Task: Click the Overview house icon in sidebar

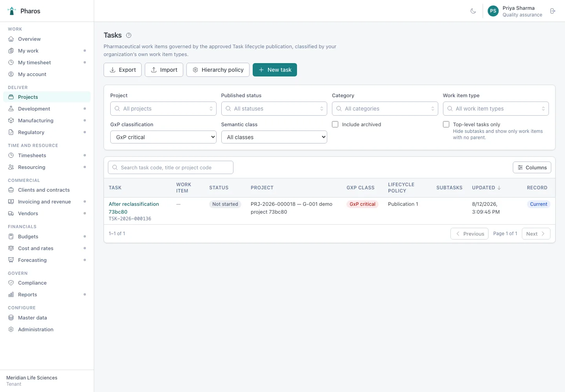Action: coord(11,39)
